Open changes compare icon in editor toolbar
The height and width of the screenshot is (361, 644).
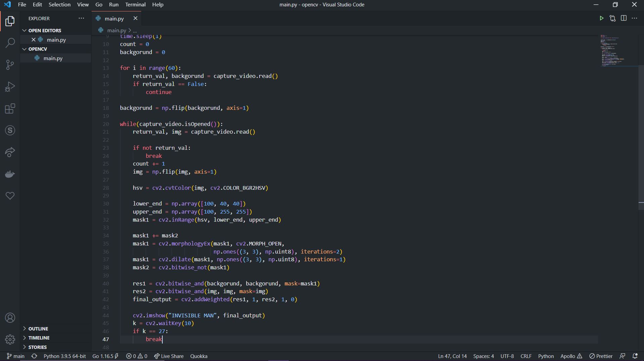(x=612, y=18)
